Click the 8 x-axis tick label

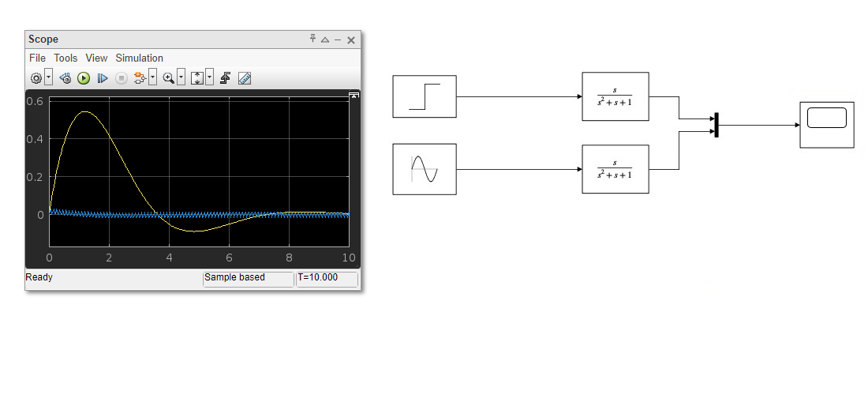289,258
